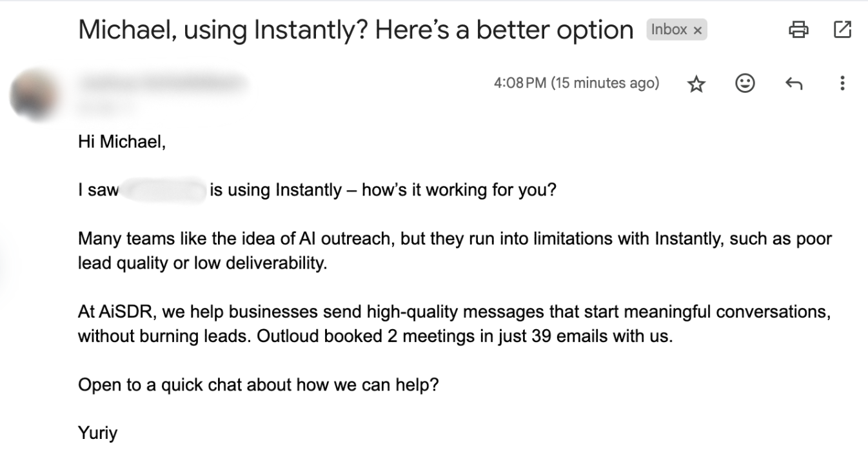This screenshot has width=868, height=457.
Task: Print this email with the printer icon
Action: 798,29
